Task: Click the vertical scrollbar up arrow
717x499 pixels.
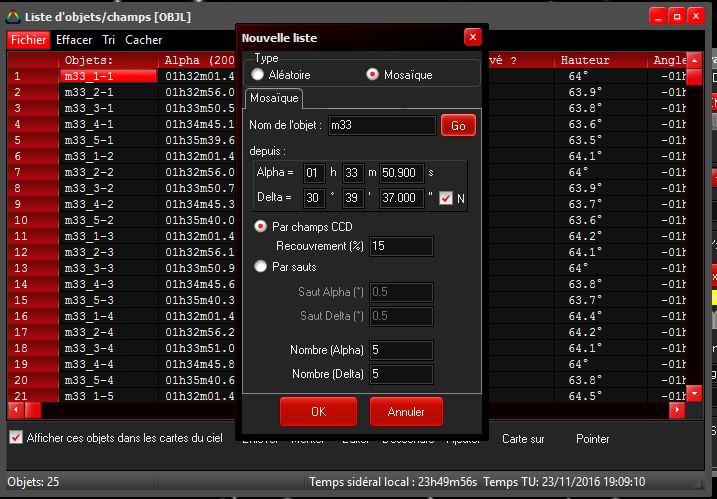Action: coord(694,62)
